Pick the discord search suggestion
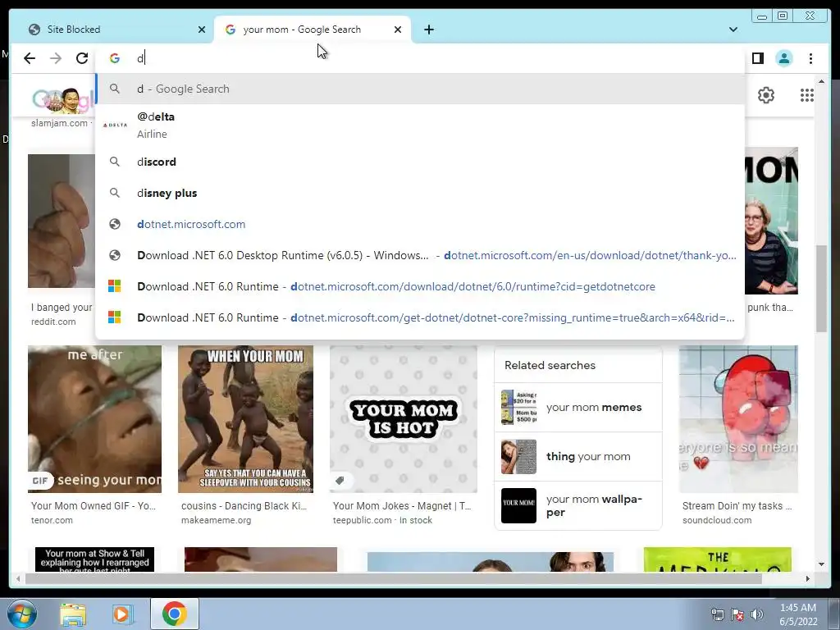This screenshot has height=630, width=840. click(x=420, y=162)
